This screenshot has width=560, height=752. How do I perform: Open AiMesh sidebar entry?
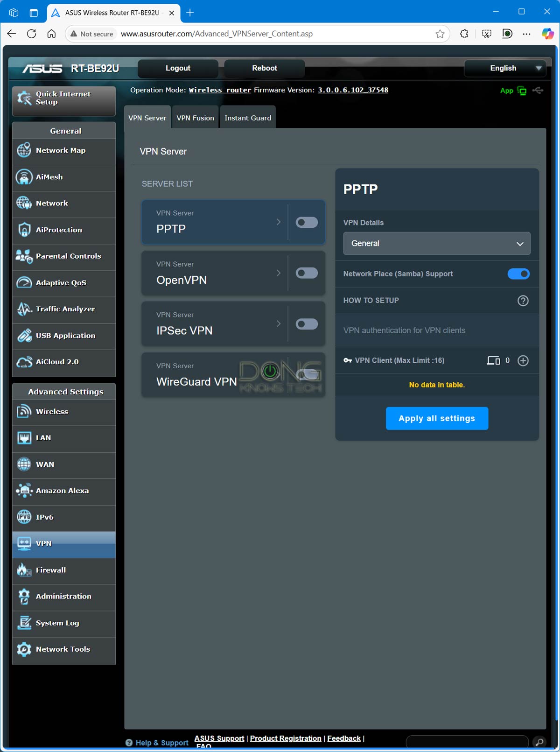pos(64,177)
